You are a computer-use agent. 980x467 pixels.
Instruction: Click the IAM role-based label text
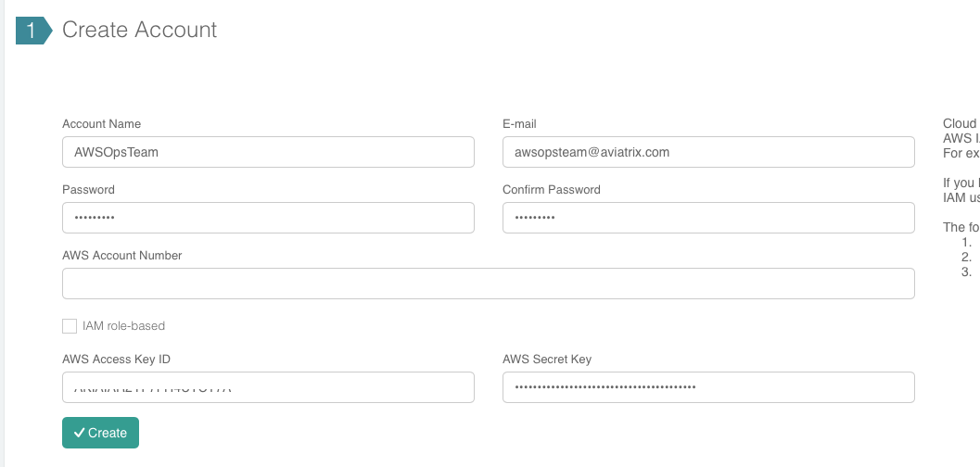(x=123, y=326)
